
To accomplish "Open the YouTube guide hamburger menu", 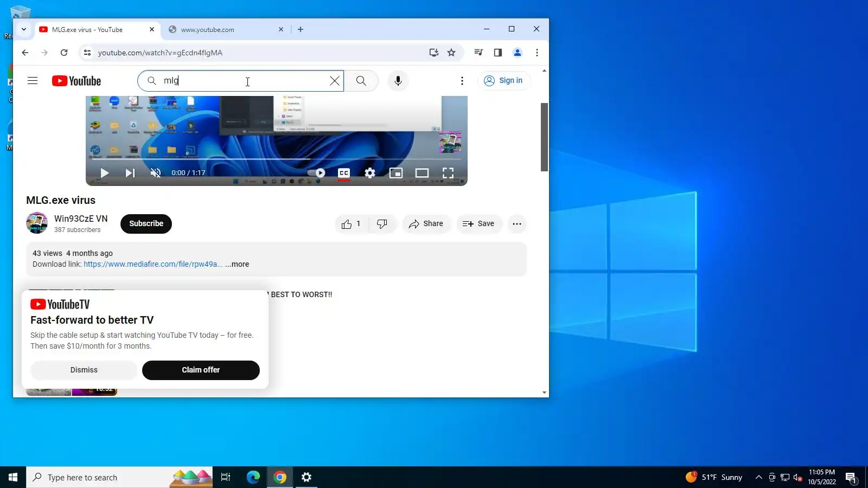I will [33, 81].
